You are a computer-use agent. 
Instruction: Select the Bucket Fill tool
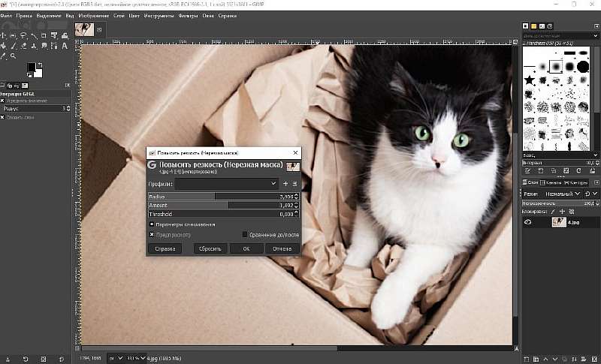click(4, 46)
